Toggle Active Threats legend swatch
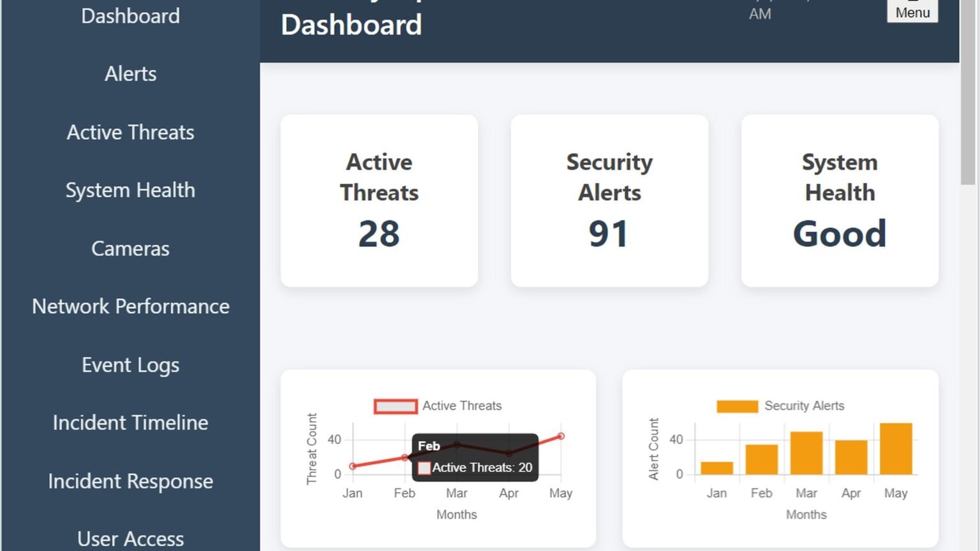980x551 pixels. click(x=396, y=406)
